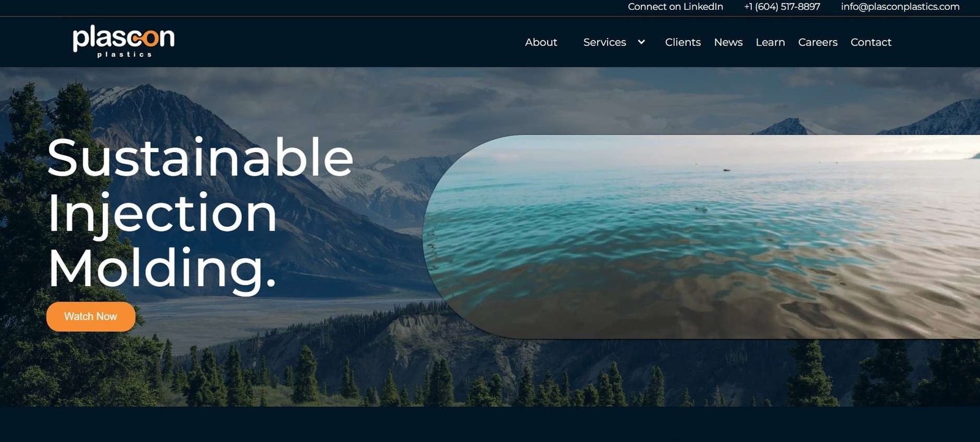Visit the Careers page

click(x=818, y=42)
